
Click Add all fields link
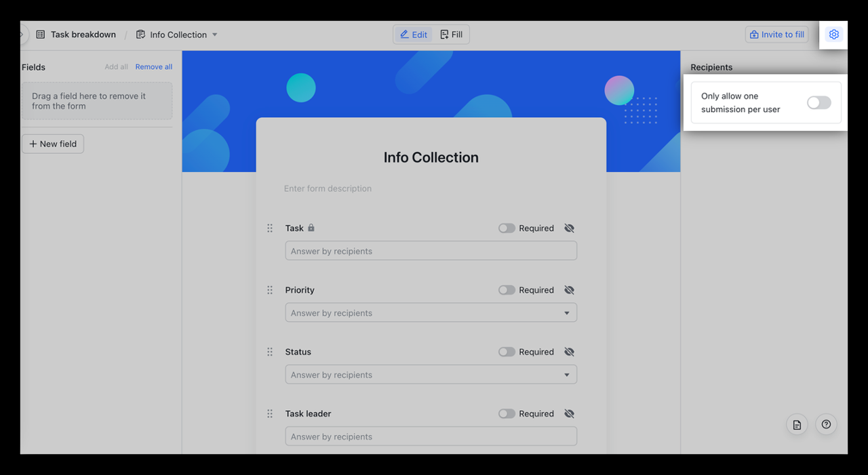(116, 67)
